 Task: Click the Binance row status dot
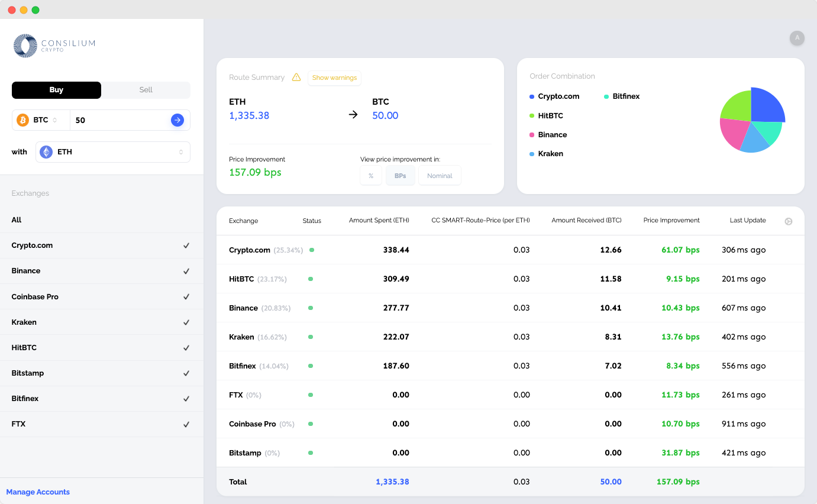click(x=311, y=308)
